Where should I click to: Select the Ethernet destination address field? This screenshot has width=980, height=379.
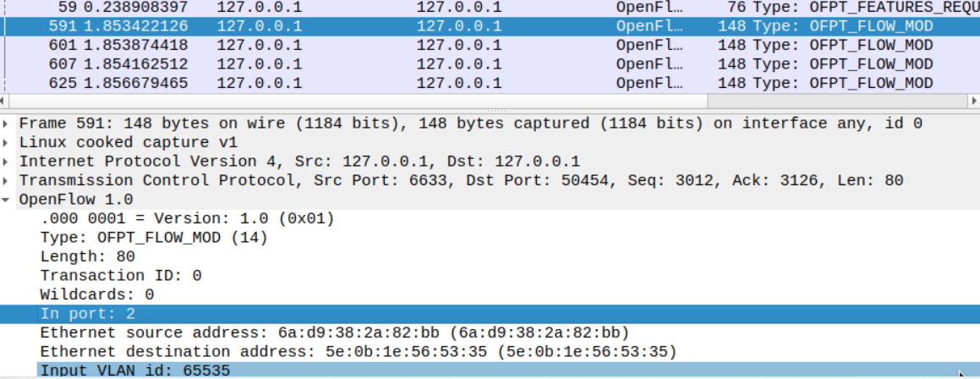click(359, 352)
